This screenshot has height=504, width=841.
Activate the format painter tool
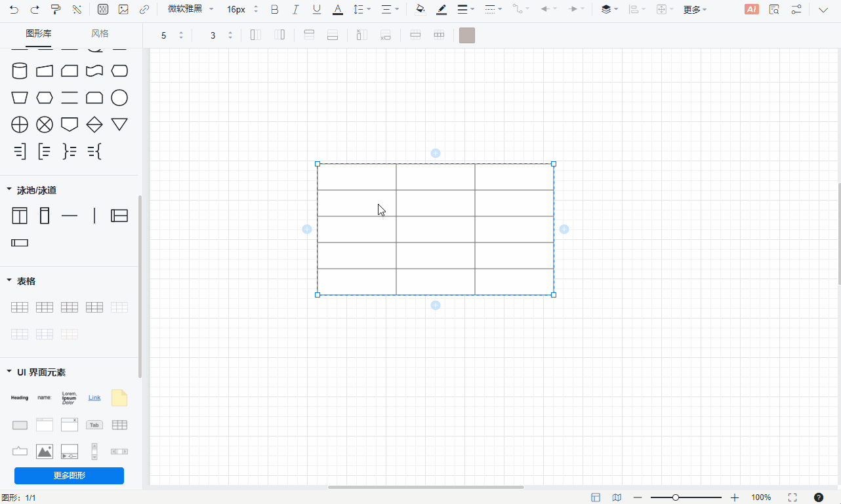(56, 10)
